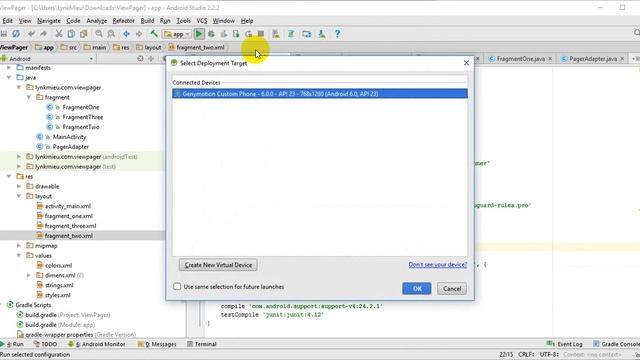640x360 pixels.
Task: Open the Gradle Console panel
Action: click(x=616, y=344)
